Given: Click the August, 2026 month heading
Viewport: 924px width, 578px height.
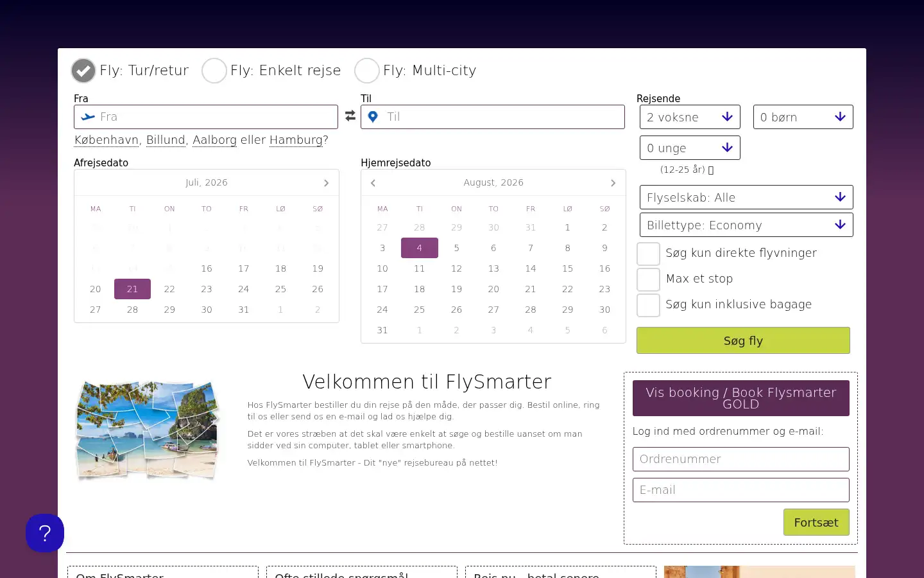Looking at the screenshot, I should coord(493,182).
